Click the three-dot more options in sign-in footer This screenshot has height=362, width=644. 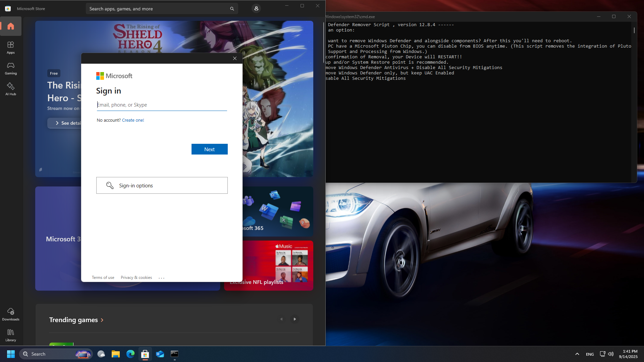click(x=161, y=278)
